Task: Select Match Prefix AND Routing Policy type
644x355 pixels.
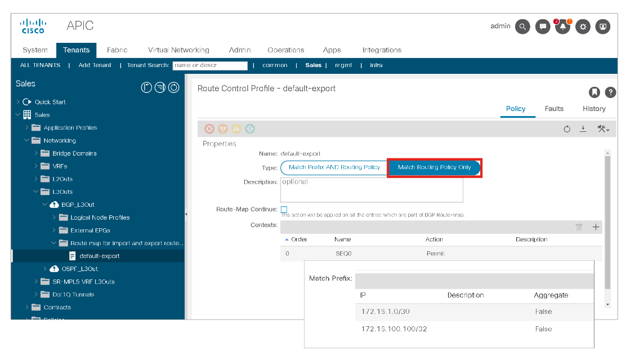Action: [334, 167]
